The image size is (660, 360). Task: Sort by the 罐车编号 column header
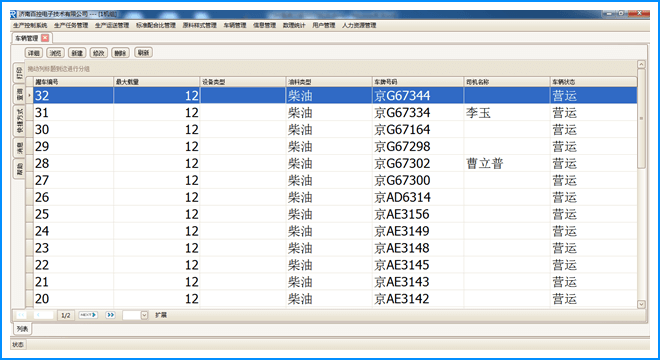73,82
